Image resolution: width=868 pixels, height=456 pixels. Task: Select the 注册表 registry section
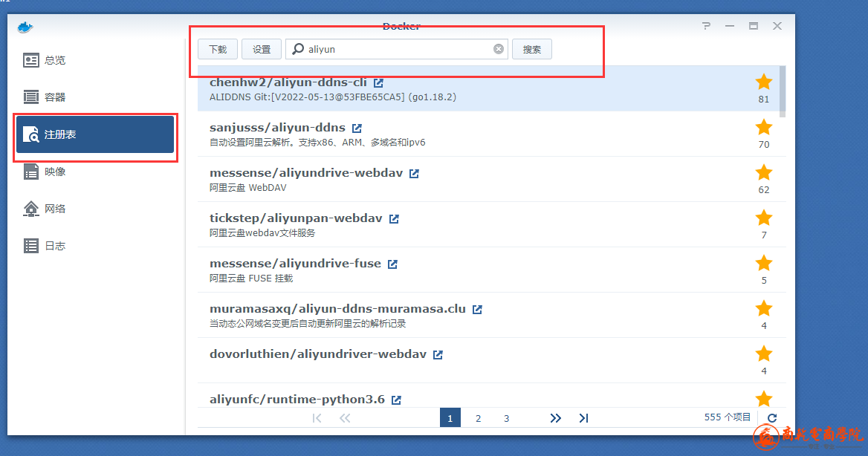click(95, 134)
